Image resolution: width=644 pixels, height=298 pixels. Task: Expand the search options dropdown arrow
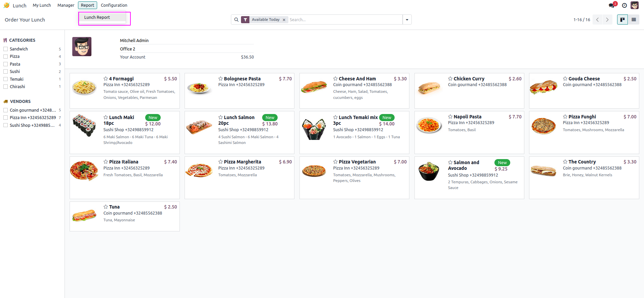point(407,20)
